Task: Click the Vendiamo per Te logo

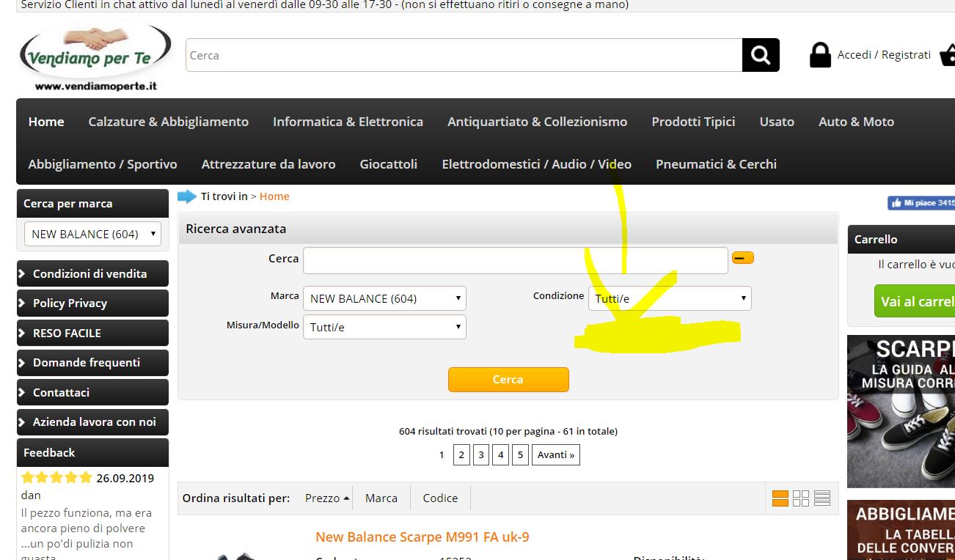Action: click(x=95, y=58)
